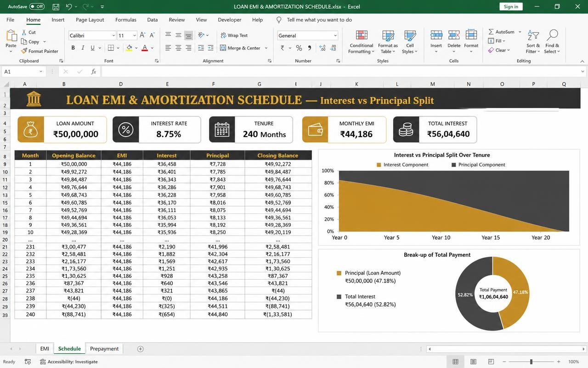The height and width of the screenshot is (368, 588).
Task: Switch to the Insert ribbon tab
Action: click(58, 20)
